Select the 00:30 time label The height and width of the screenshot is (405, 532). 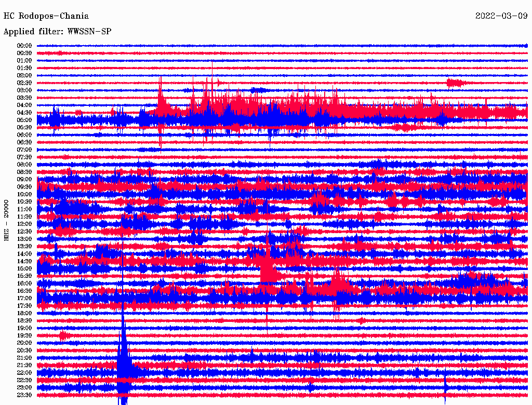tap(24, 53)
